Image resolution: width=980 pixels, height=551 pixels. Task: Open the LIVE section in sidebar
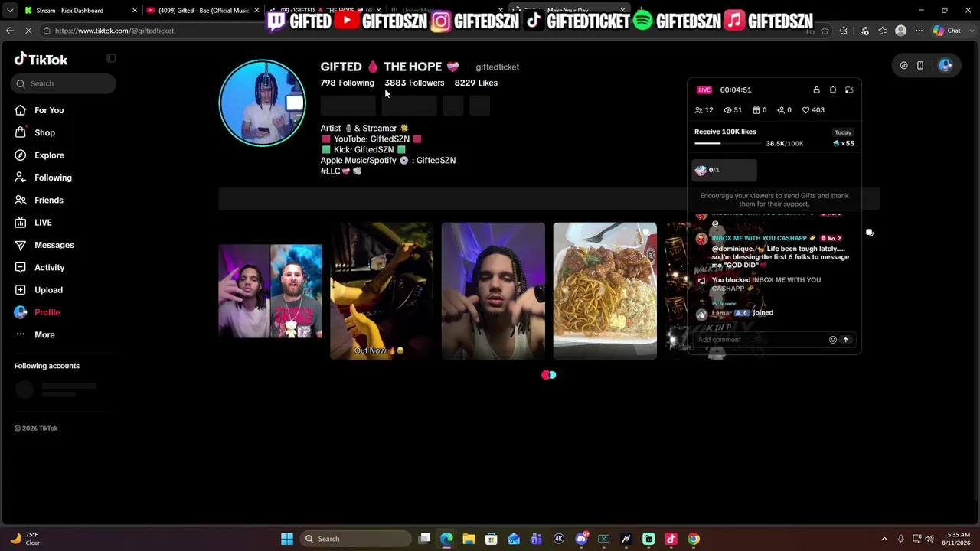(x=43, y=223)
